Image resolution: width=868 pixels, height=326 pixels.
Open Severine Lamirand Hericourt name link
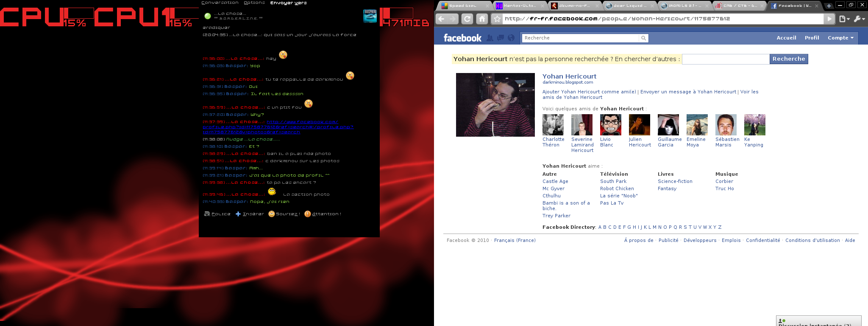(x=582, y=145)
